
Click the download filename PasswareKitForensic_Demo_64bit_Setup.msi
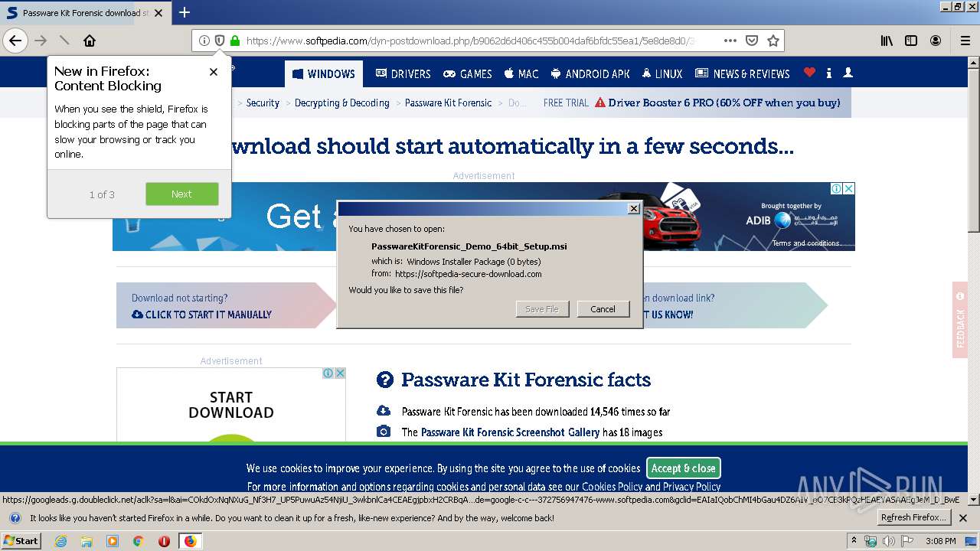point(469,246)
